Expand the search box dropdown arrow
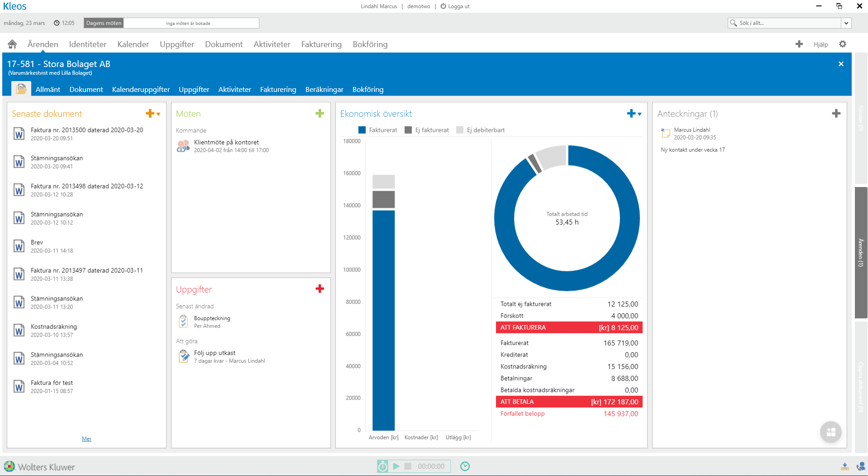 click(846, 23)
